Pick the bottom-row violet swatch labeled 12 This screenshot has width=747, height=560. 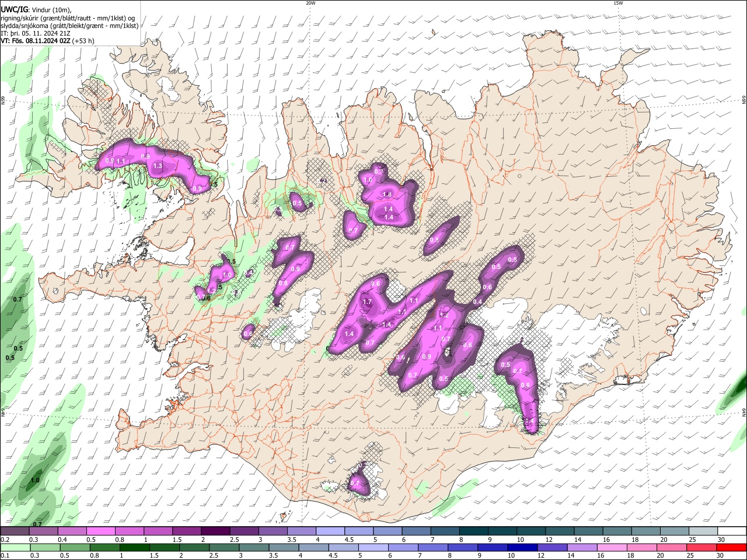click(x=553, y=547)
